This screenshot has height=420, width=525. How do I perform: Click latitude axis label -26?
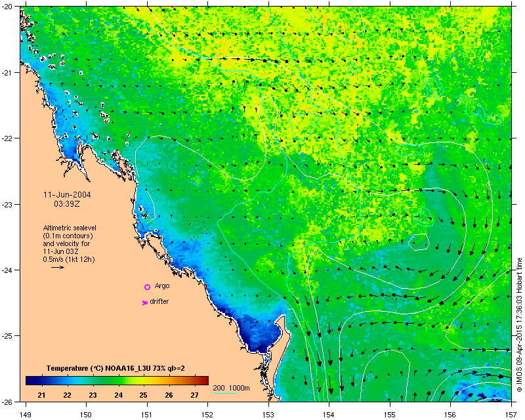(x=8, y=402)
